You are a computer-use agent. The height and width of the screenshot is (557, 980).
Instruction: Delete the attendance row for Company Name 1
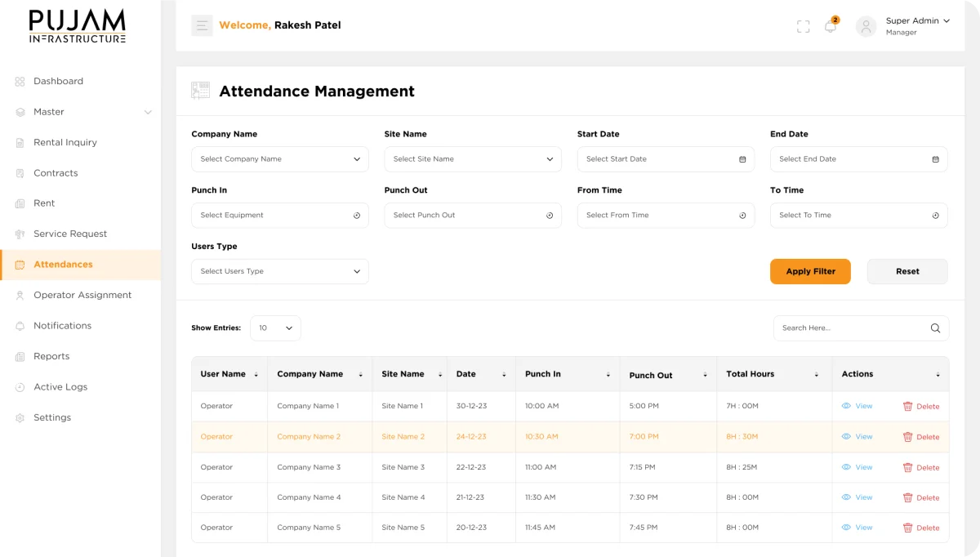[x=922, y=405]
